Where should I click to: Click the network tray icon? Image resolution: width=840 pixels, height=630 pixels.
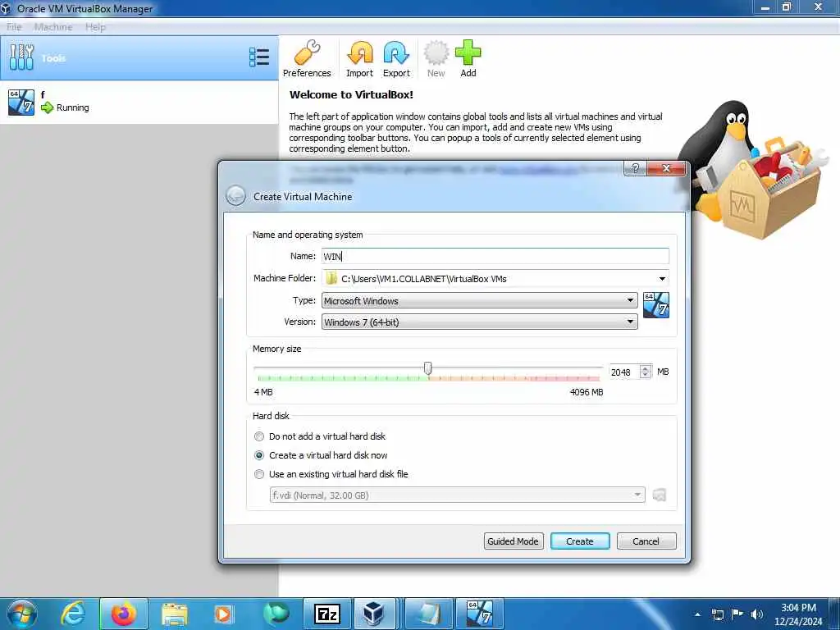pos(717,614)
